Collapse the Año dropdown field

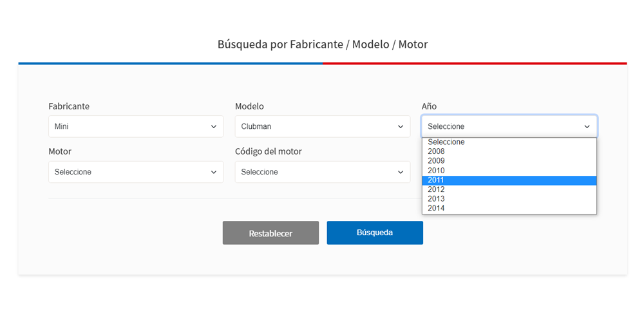pos(509,126)
